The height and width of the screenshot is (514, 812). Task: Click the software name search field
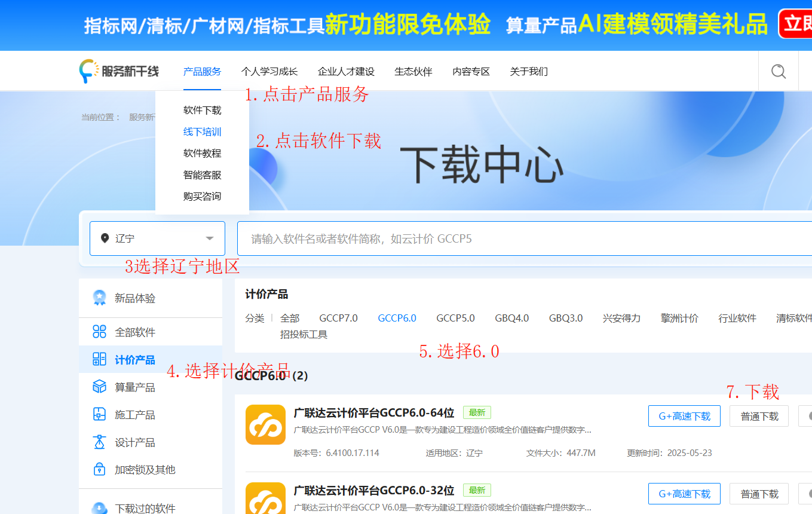525,238
